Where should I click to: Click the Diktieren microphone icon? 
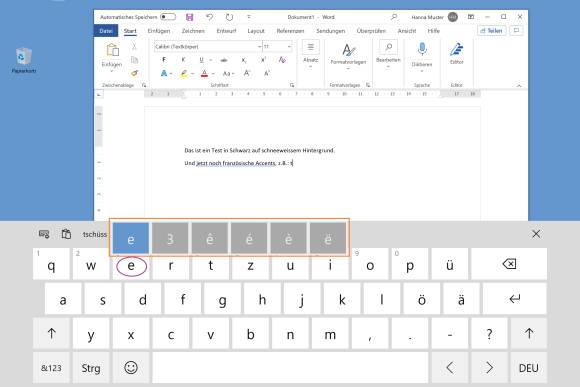click(422, 49)
